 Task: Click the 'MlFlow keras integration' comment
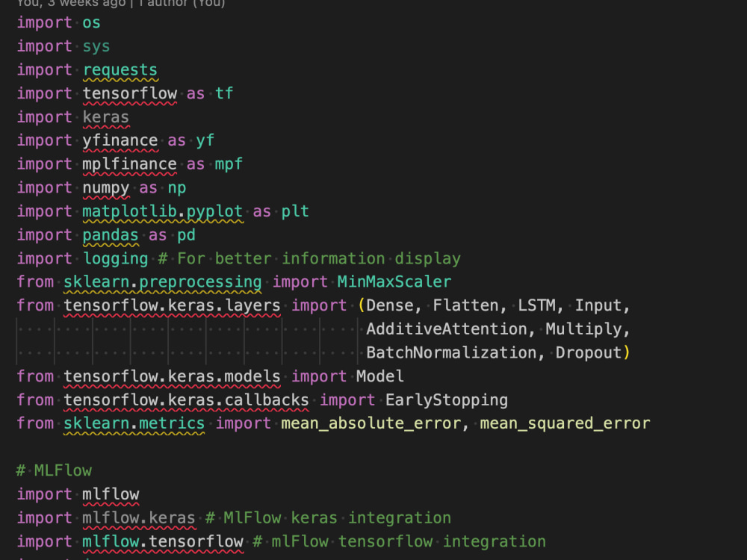[338, 518]
